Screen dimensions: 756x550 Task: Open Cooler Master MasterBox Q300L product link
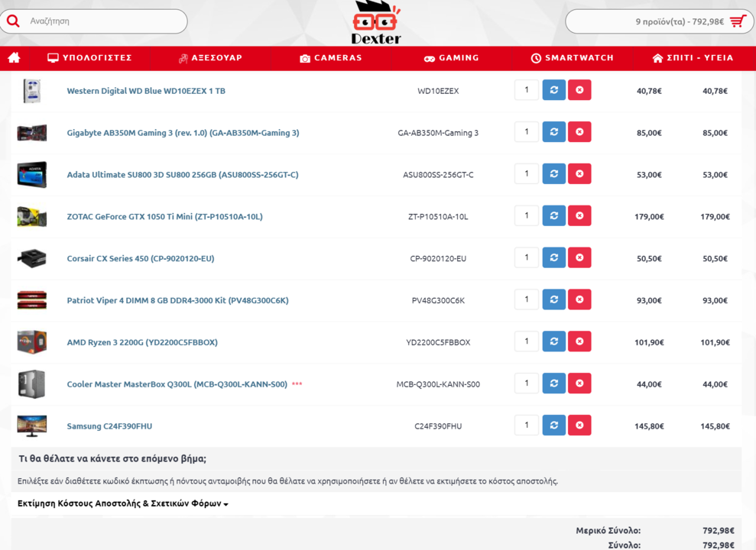(177, 384)
